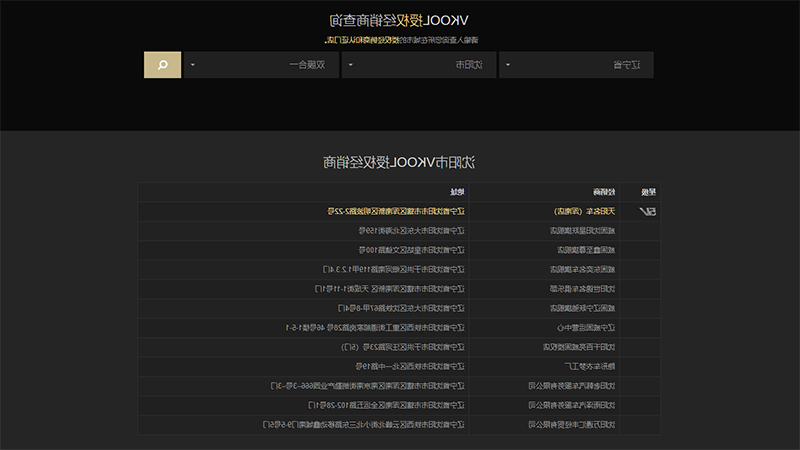
Task: Select dealer 威固东奕名车旗舰店
Action: click(583, 269)
